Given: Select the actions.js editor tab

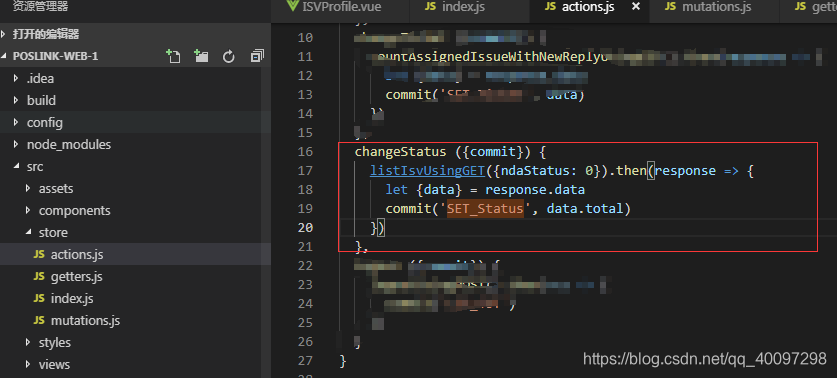Looking at the screenshot, I should (x=579, y=7).
